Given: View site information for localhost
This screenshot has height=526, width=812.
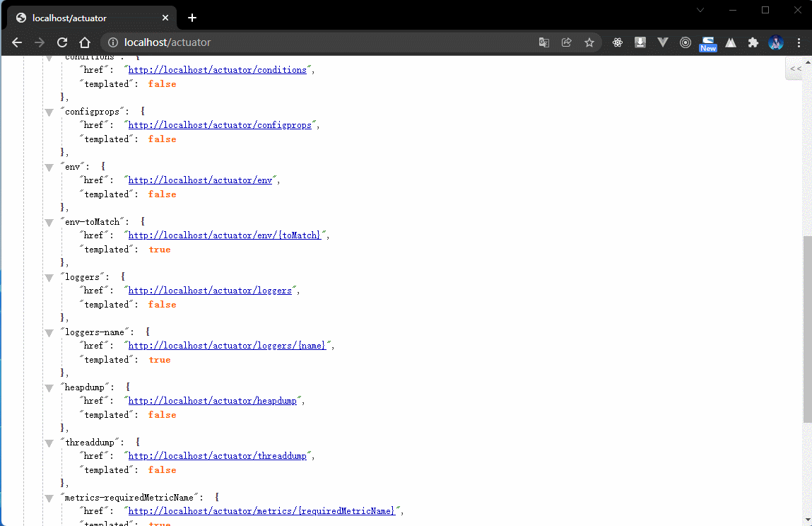Looking at the screenshot, I should tap(113, 42).
